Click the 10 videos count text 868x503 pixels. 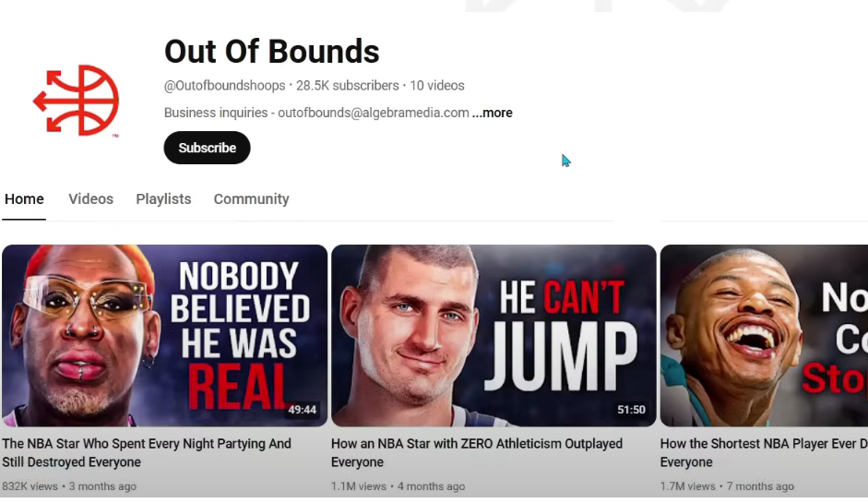click(437, 86)
